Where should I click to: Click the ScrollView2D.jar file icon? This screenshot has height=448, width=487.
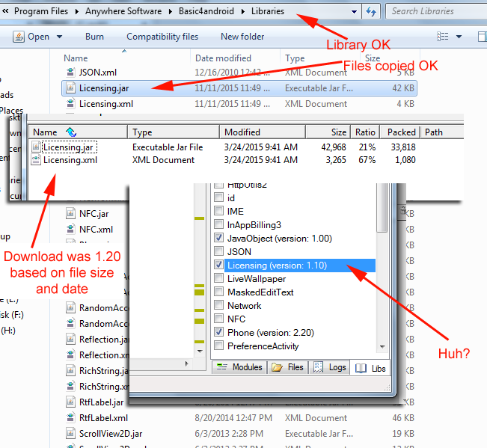[x=70, y=433]
